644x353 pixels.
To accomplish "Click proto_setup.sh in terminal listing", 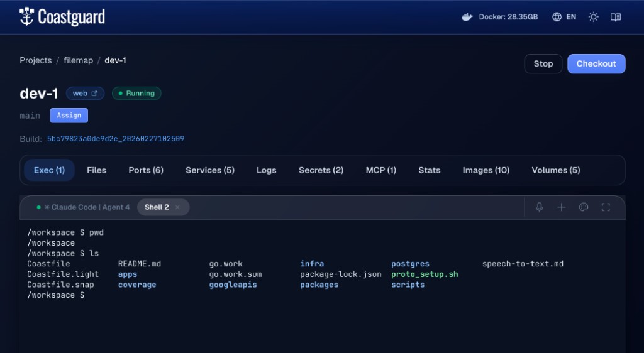I will (425, 274).
